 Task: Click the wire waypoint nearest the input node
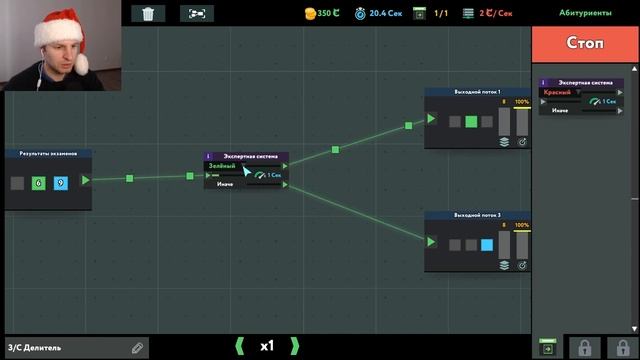pyautogui.click(x=130, y=178)
